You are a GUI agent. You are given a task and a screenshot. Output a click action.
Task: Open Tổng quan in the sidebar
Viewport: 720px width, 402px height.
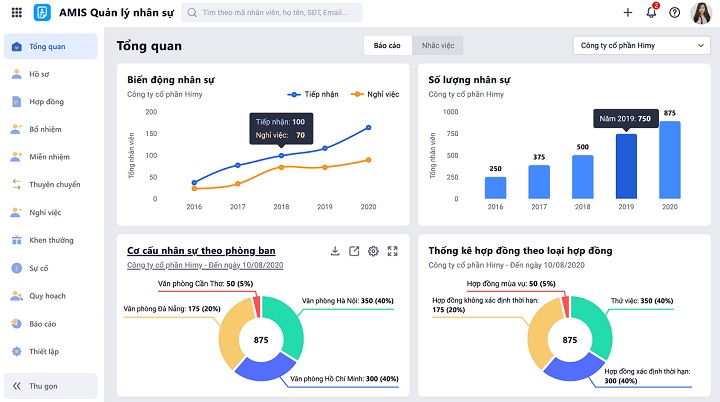pos(51,46)
